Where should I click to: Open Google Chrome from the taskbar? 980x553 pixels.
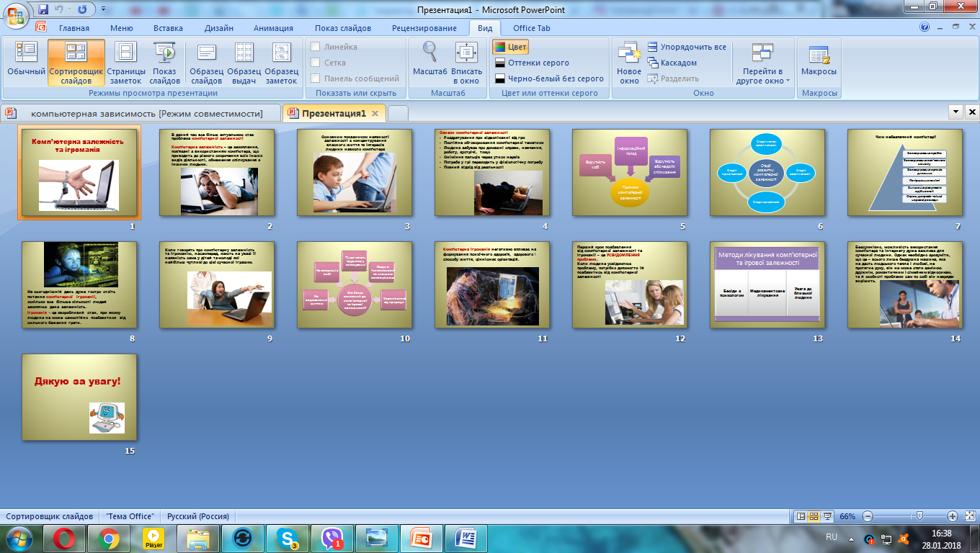(109, 538)
